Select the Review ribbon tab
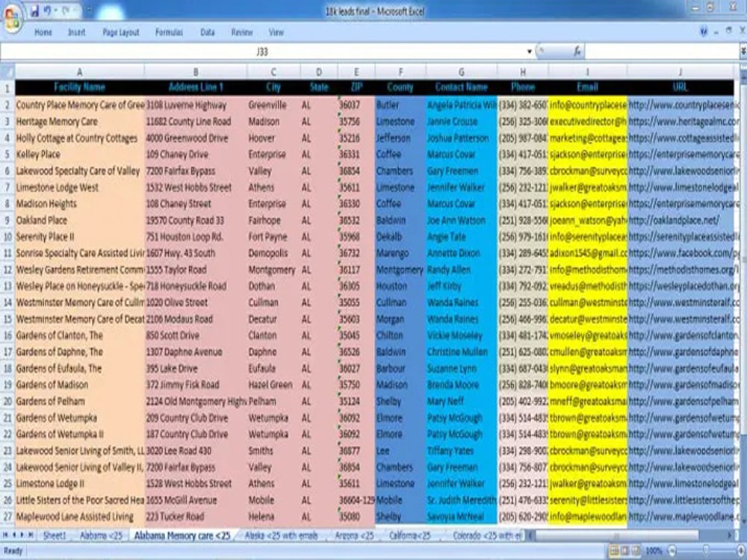747x560 pixels. tap(243, 32)
